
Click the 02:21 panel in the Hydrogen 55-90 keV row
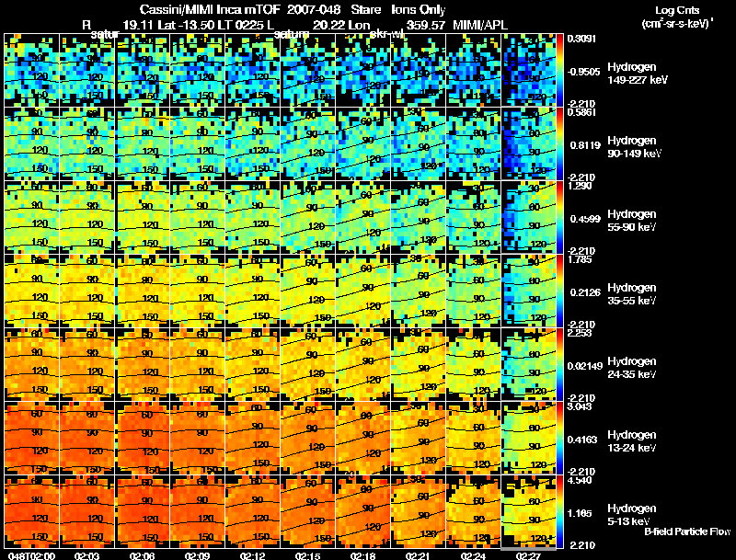pos(419,217)
